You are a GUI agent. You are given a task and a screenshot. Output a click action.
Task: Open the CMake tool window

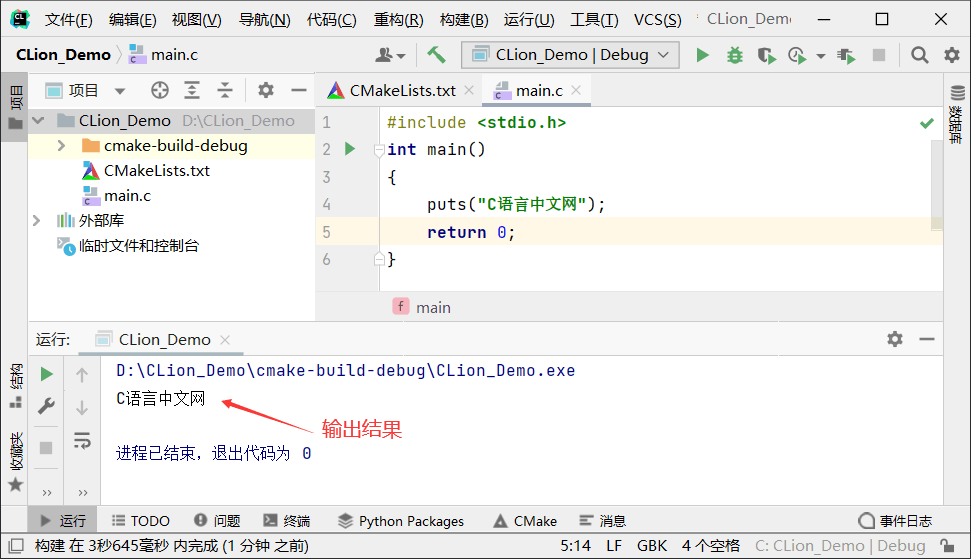[x=525, y=521]
